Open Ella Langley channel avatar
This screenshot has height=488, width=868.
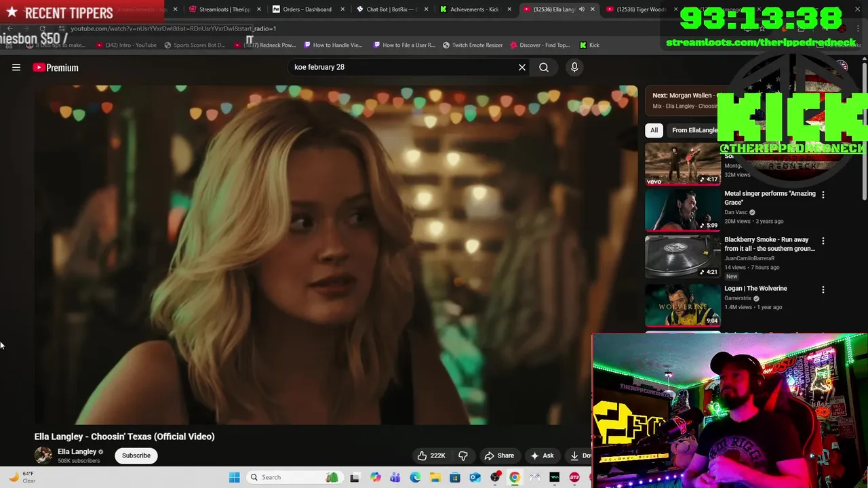tap(43, 455)
